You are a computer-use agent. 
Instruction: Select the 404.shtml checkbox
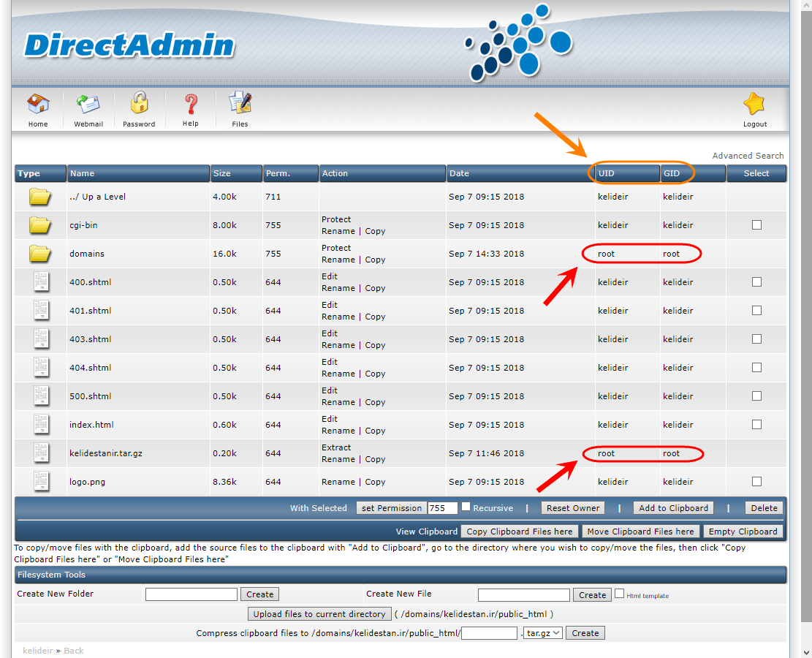756,367
